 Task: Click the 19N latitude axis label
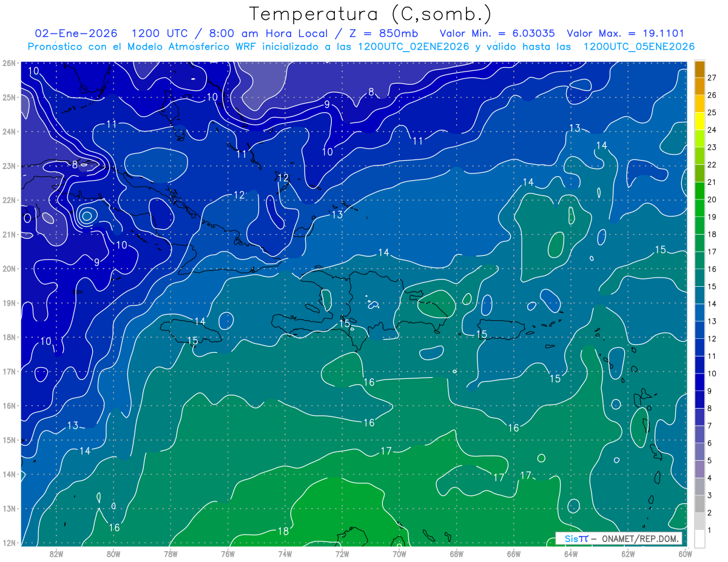tap(8, 303)
